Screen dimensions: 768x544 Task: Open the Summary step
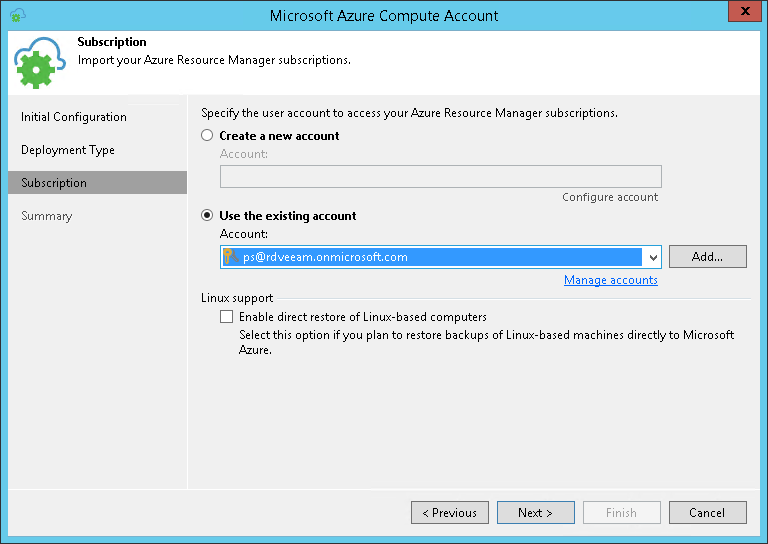click(x=47, y=216)
